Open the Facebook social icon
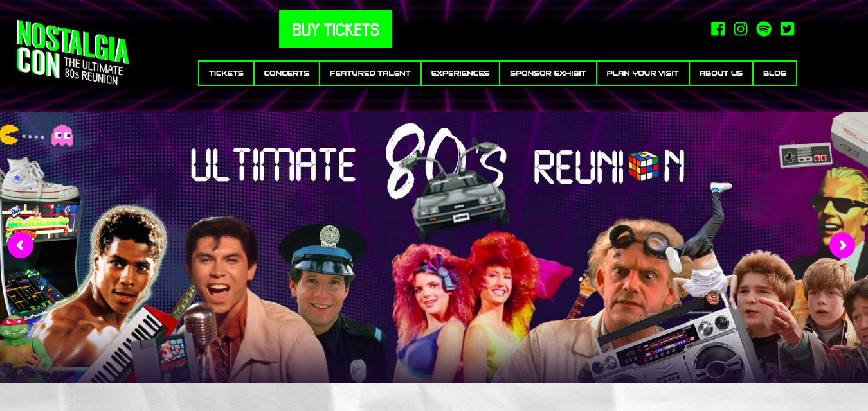Image resolution: width=868 pixels, height=411 pixels. coord(718,29)
